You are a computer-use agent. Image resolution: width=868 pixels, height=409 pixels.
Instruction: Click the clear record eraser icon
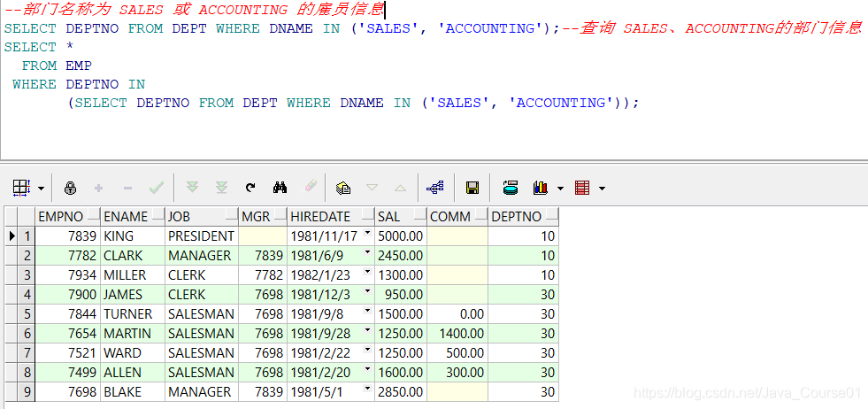[311, 186]
